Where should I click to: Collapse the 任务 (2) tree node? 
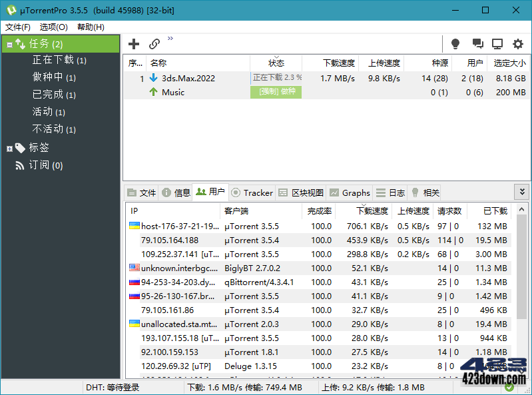pyautogui.click(x=9, y=45)
